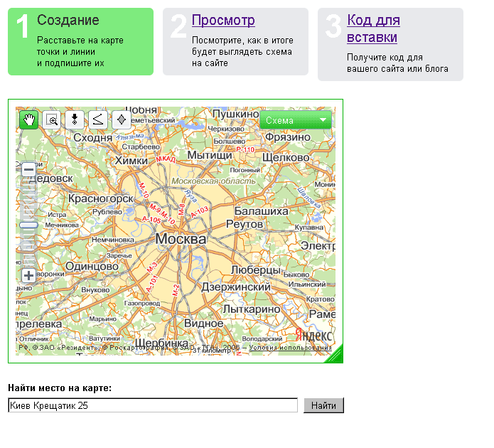This screenshot has width=494, height=448.
Task: Open the Условия использования link
Action: pos(290,348)
